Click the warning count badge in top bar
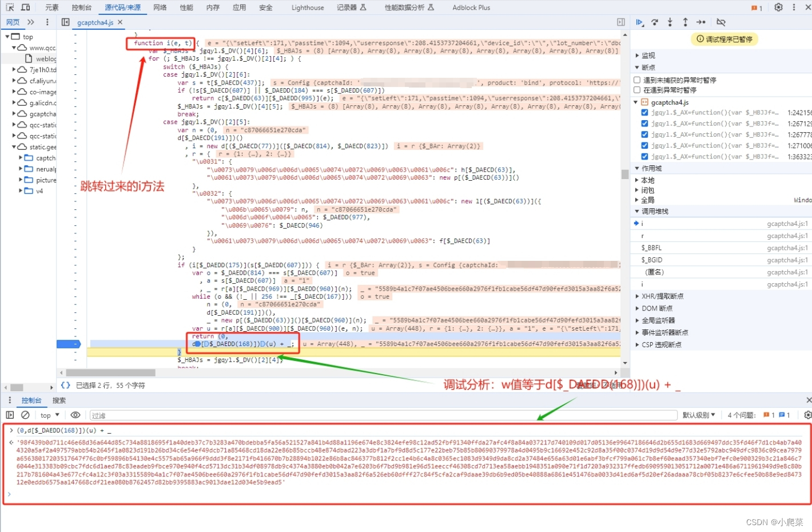The height and width of the screenshot is (532, 812). pos(757,7)
